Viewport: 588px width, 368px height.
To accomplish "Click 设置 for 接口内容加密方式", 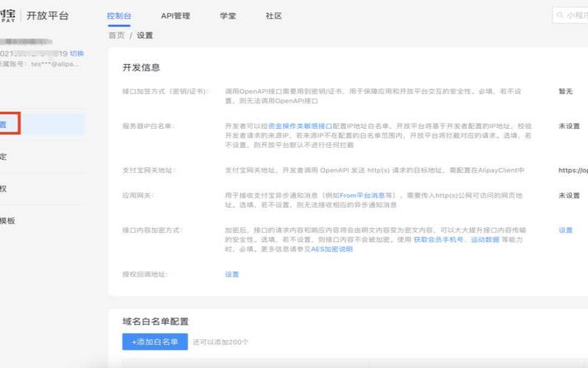I will click(x=565, y=230).
